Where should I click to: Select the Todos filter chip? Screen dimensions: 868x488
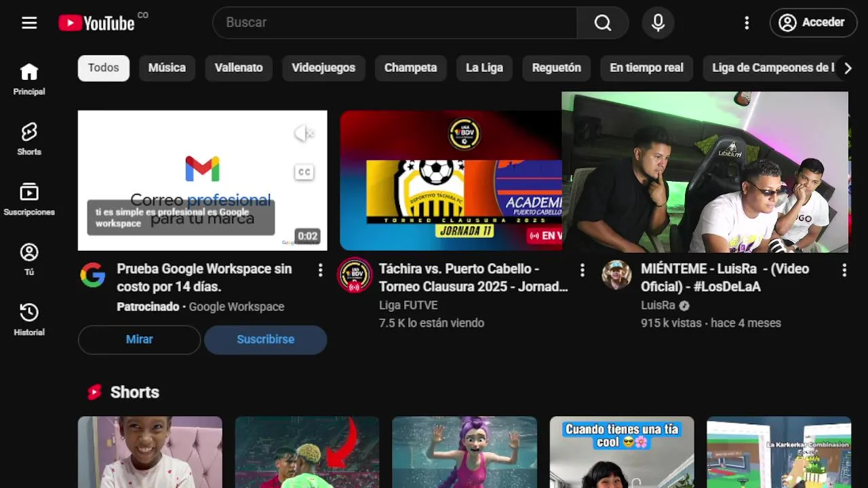pos(104,68)
